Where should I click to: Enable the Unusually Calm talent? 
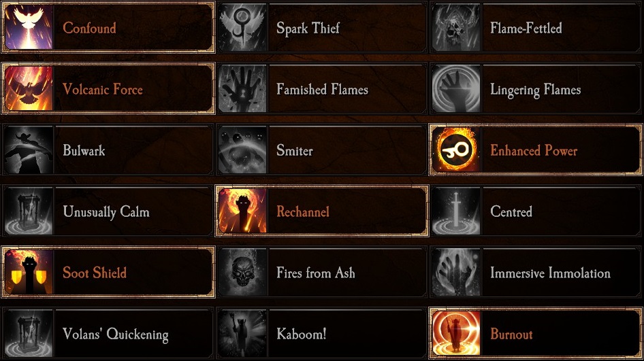(108, 211)
